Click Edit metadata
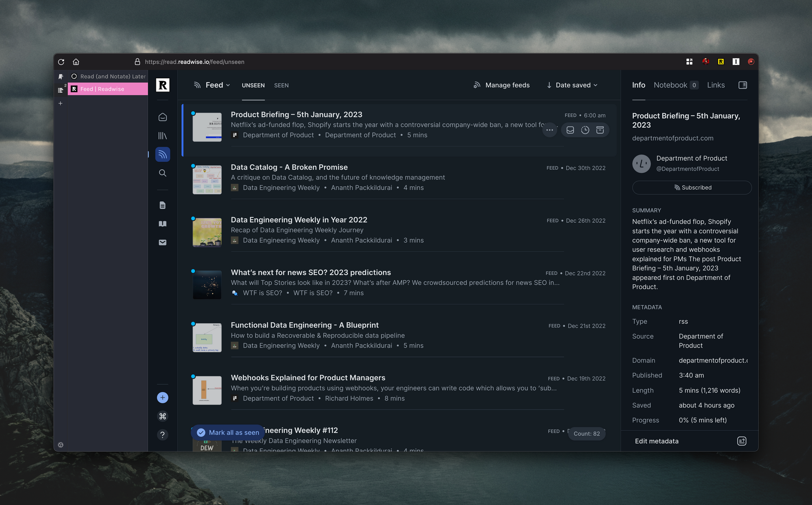 657,441
